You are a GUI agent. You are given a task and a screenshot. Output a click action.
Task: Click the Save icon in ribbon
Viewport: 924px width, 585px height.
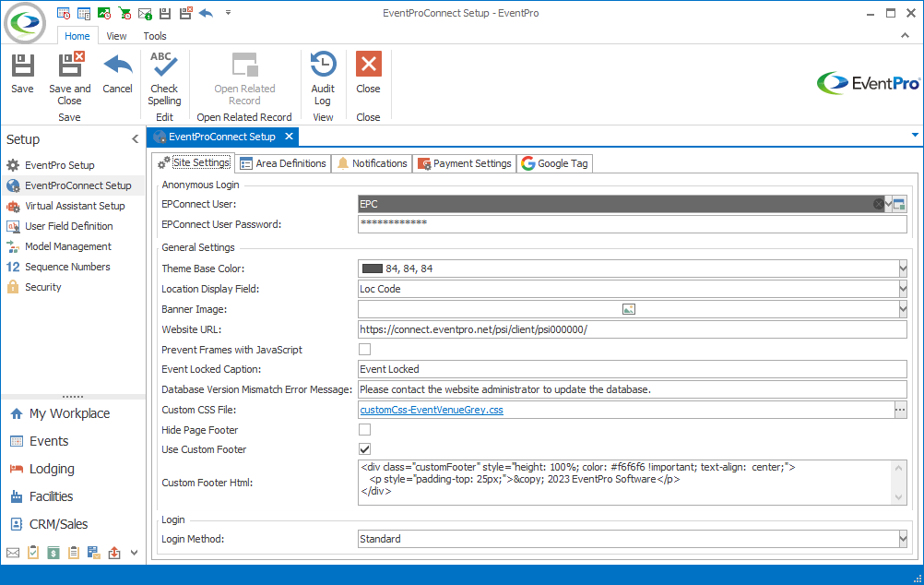click(x=22, y=66)
